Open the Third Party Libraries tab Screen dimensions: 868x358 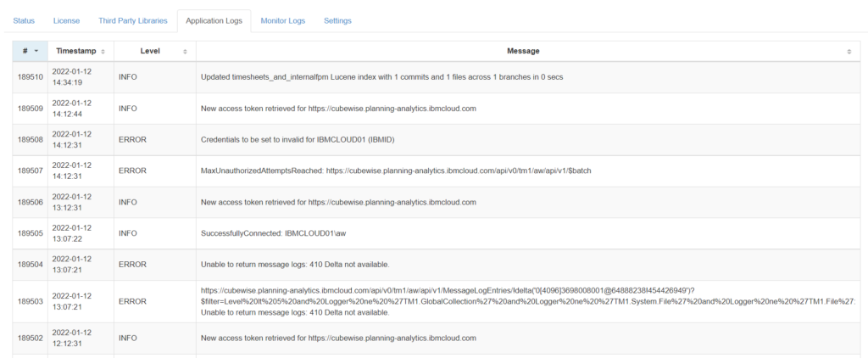point(132,20)
